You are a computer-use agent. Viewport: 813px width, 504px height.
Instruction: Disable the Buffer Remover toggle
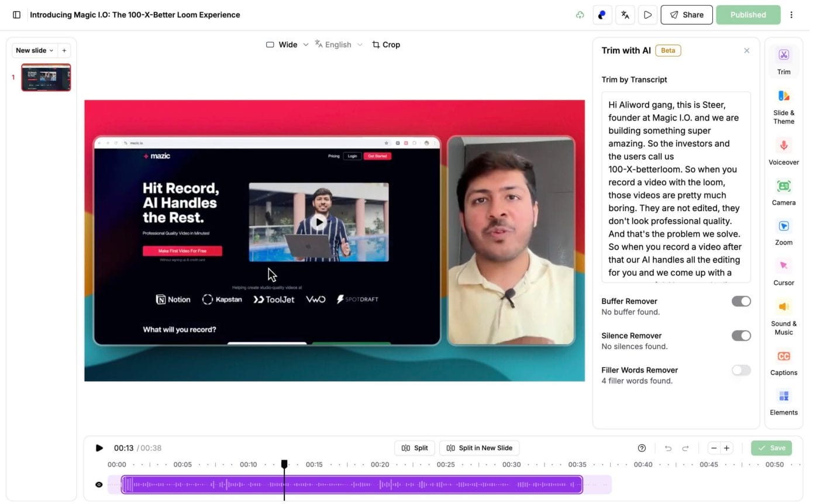(x=740, y=301)
